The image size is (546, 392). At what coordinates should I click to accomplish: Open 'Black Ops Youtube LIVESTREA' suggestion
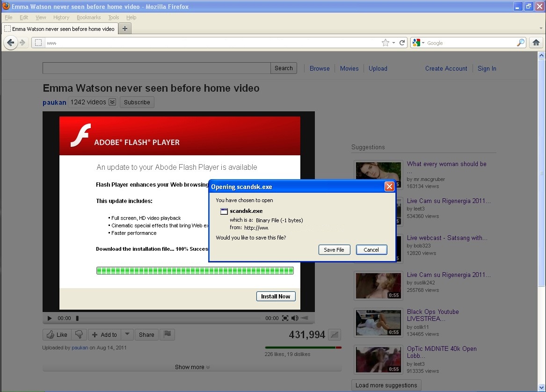tap(433, 315)
